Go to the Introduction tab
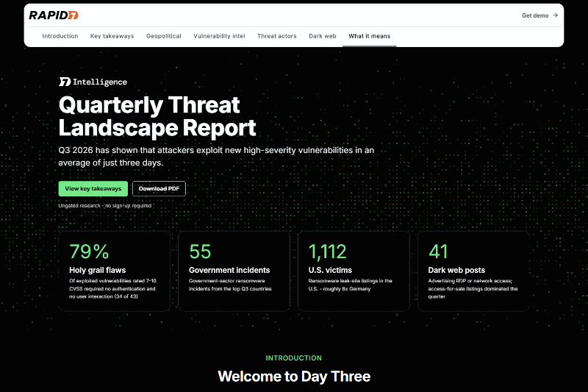 pyautogui.click(x=60, y=36)
